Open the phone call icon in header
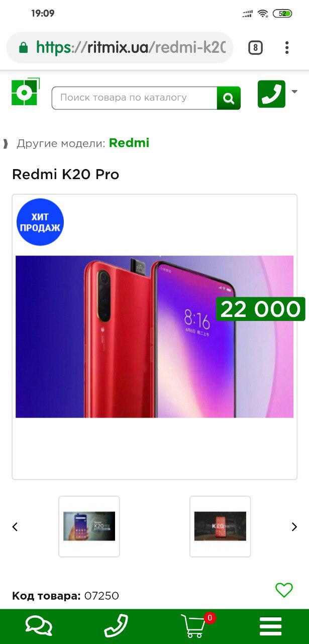The height and width of the screenshot is (644, 309). [271, 94]
